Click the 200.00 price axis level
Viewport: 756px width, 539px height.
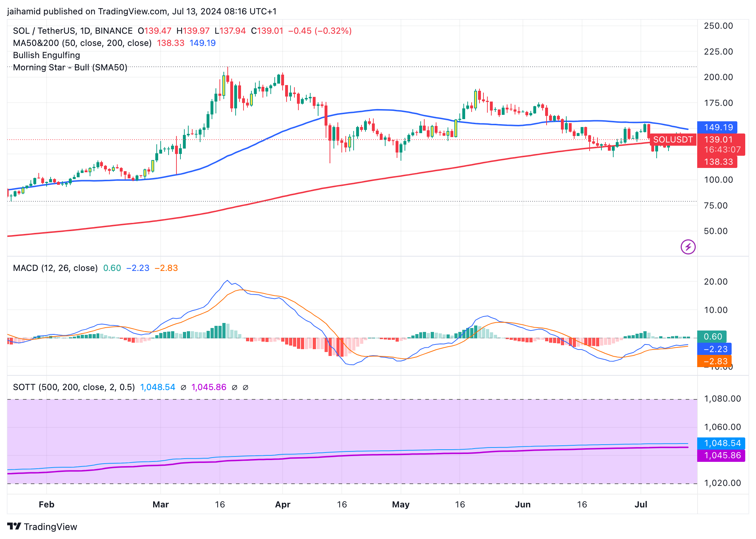coord(718,77)
